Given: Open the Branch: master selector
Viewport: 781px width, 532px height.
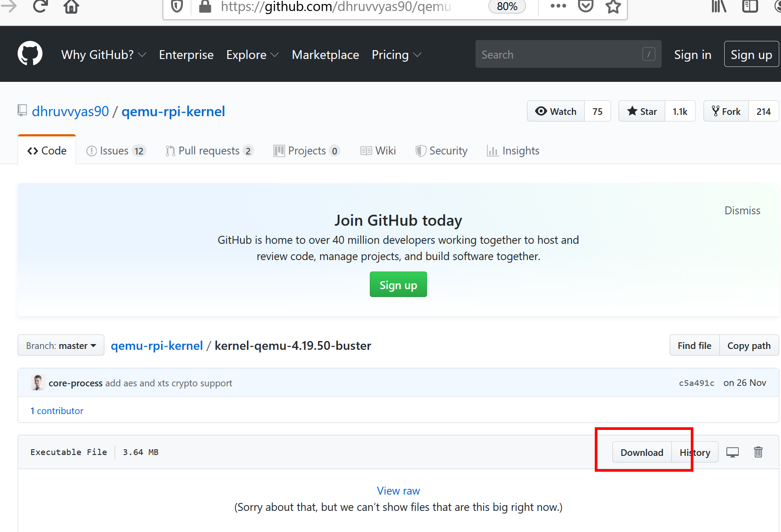Looking at the screenshot, I should (61, 345).
